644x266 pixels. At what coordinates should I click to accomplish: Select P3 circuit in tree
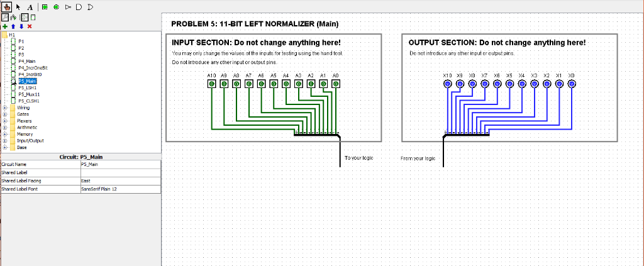point(21,55)
